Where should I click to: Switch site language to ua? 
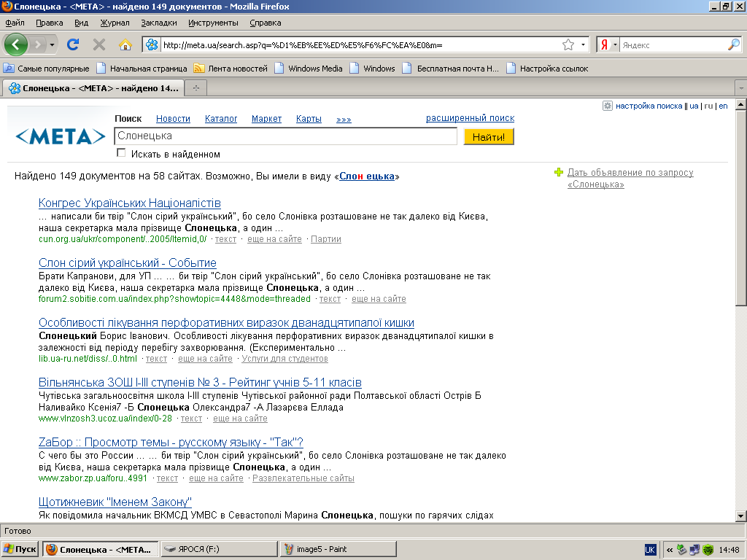(x=694, y=106)
